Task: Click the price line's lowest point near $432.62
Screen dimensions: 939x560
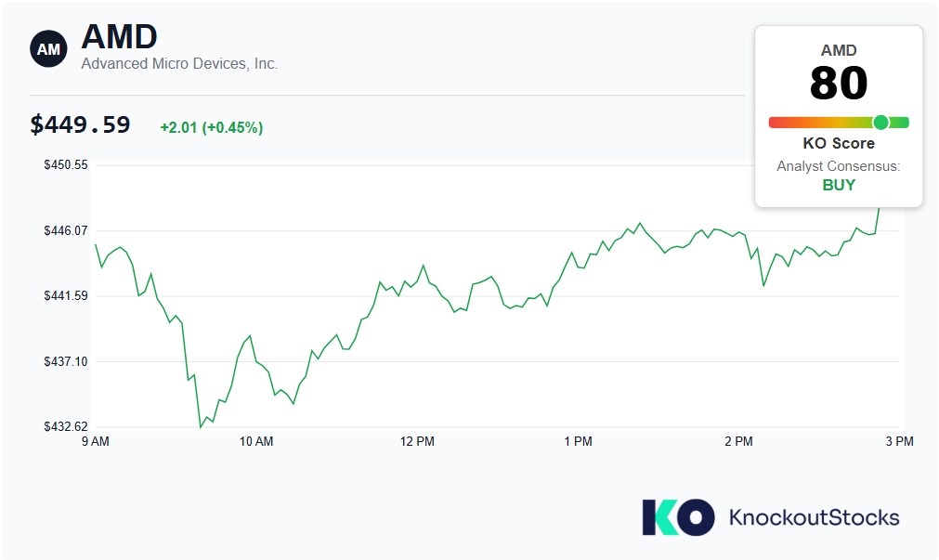Action: (x=201, y=427)
